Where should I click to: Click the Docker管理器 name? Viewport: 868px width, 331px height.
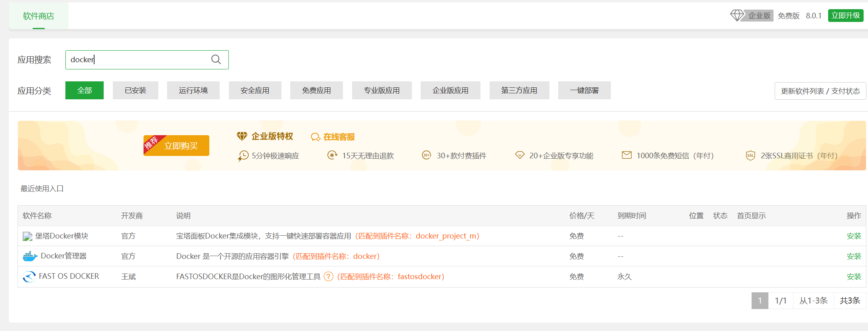64,256
